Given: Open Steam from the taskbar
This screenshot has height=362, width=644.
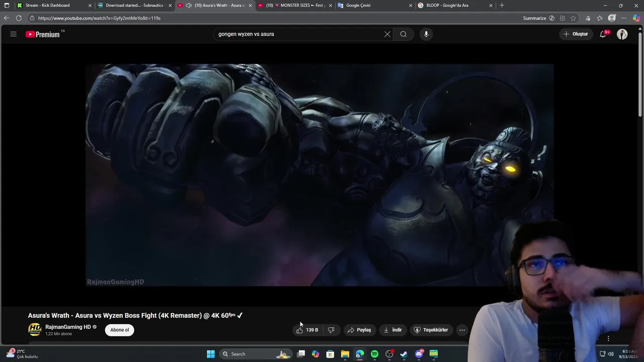Looking at the screenshot, I should pos(404,354).
